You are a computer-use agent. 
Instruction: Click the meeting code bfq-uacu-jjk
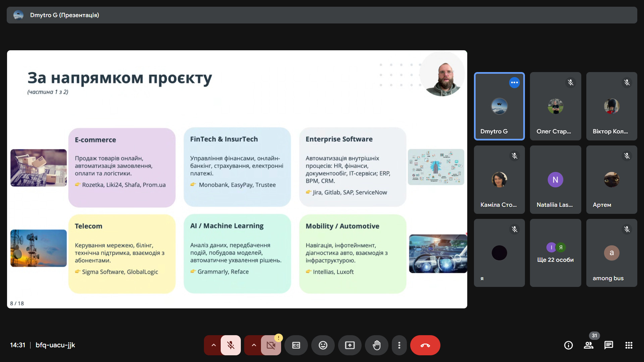click(55, 345)
